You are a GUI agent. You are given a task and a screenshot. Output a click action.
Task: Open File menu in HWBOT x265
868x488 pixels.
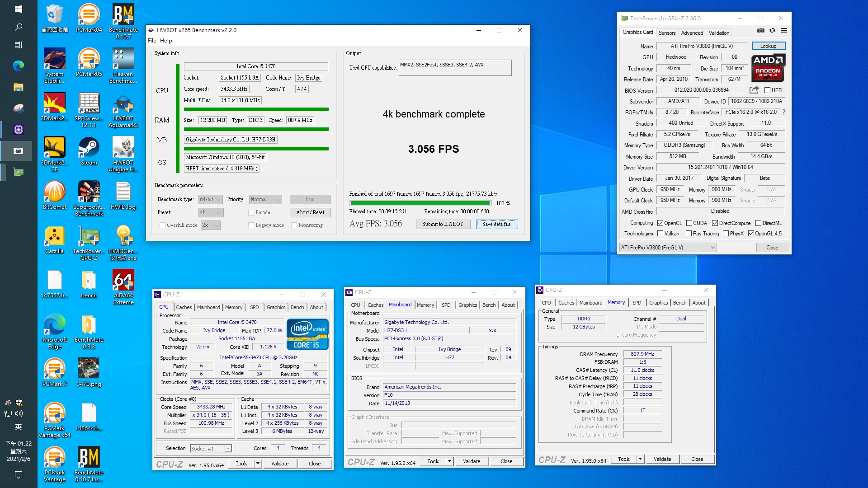(152, 41)
